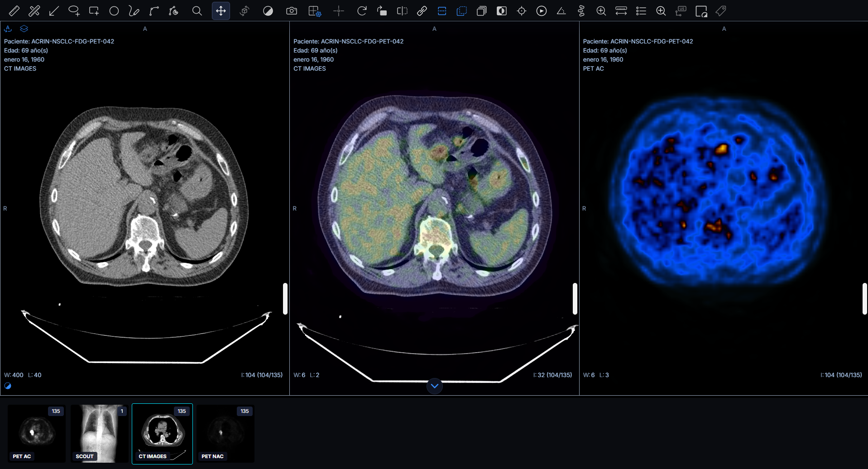Click the 'W: 6 L: 2' text

(x=307, y=375)
